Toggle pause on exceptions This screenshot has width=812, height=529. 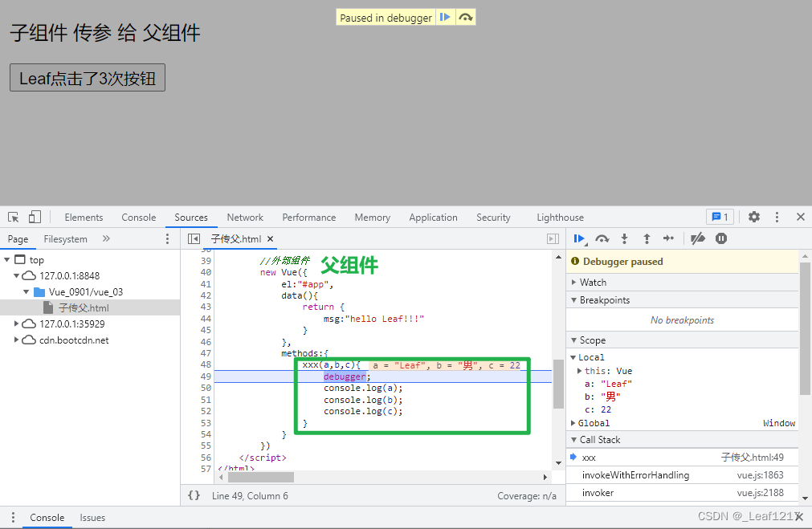pos(721,238)
